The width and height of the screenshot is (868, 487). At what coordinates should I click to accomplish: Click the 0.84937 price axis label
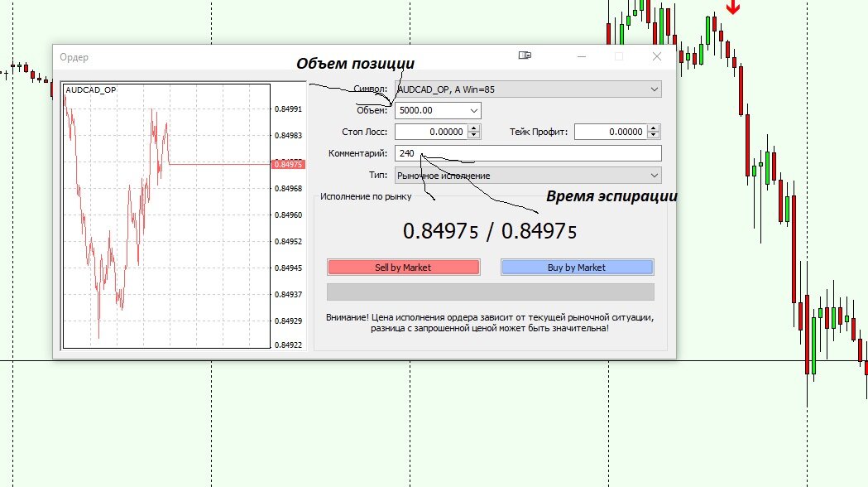coord(289,294)
